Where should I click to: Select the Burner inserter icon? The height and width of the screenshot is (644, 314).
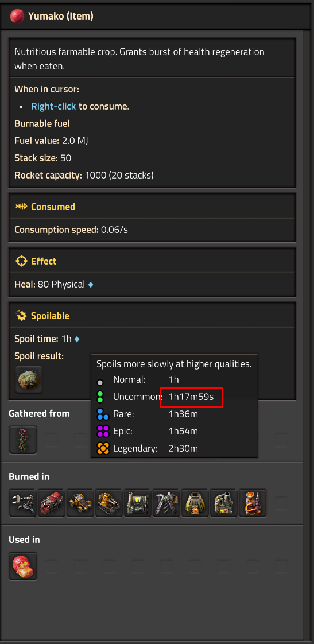coord(23,503)
